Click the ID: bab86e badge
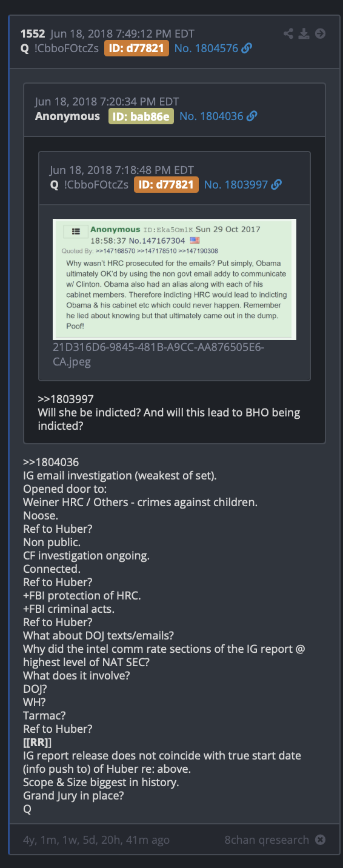 tap(141, 116)
